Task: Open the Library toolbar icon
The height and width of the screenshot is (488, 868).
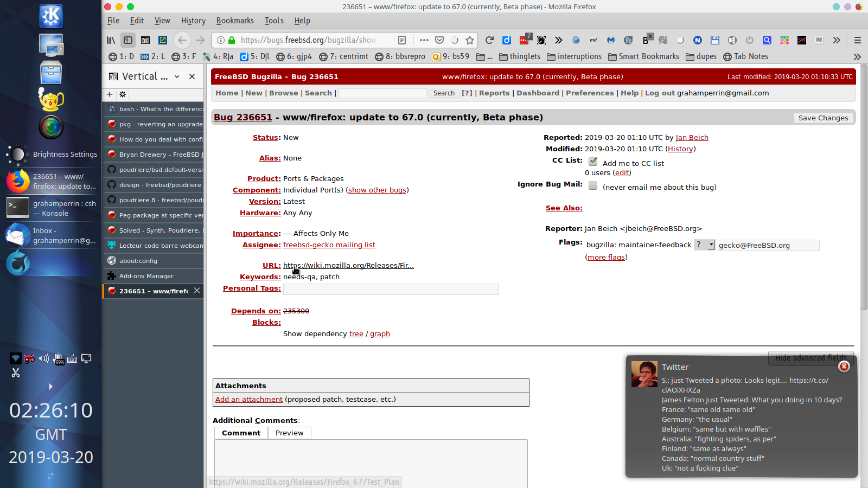Action: click(111, 40)
